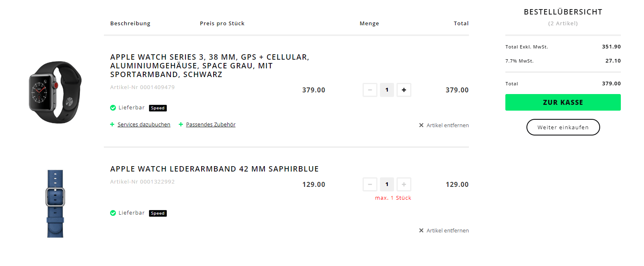Image resolution: width=644 pixels, height=266 pixels.
Task: Click the minus button for the Lederarmband quantity
Action: [370, 184]
